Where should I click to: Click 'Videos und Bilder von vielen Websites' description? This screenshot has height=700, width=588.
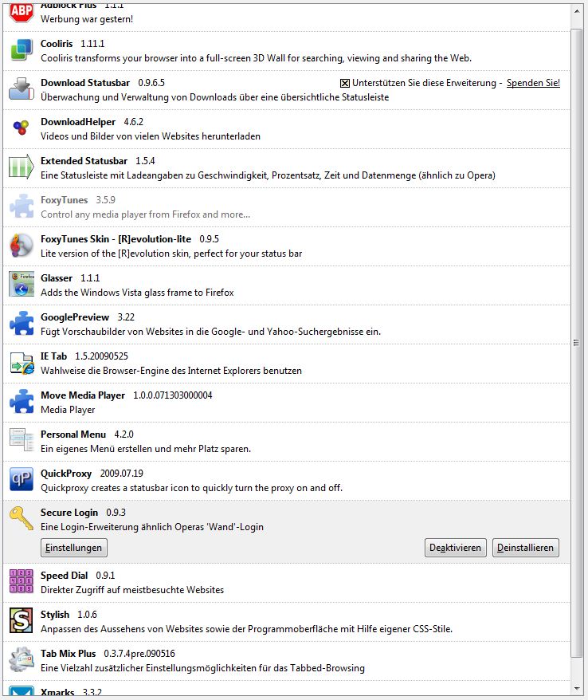(x=151, y=136)
